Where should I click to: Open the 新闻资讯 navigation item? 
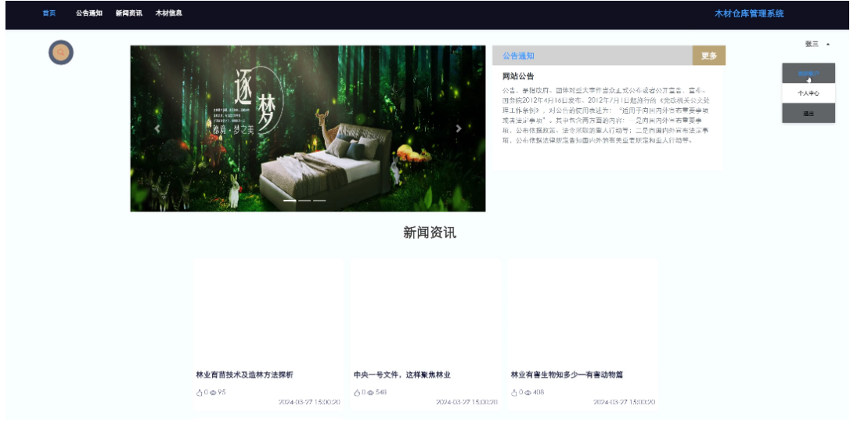[129, 13]
